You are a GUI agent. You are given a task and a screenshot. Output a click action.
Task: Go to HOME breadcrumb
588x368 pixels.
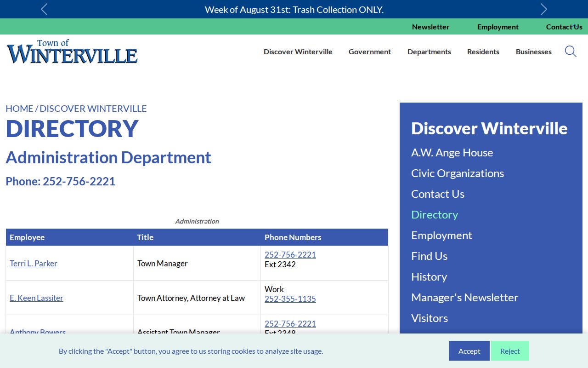(x=19, y=109)
